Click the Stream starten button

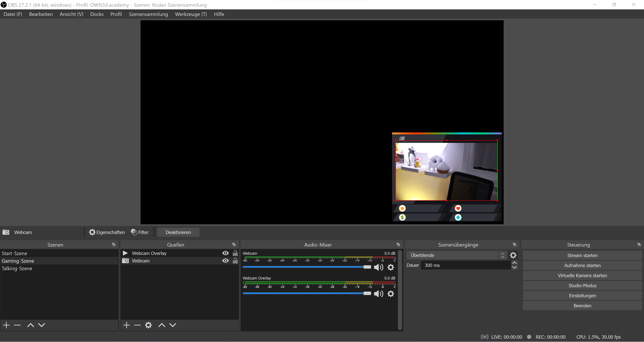click(582, 255)
